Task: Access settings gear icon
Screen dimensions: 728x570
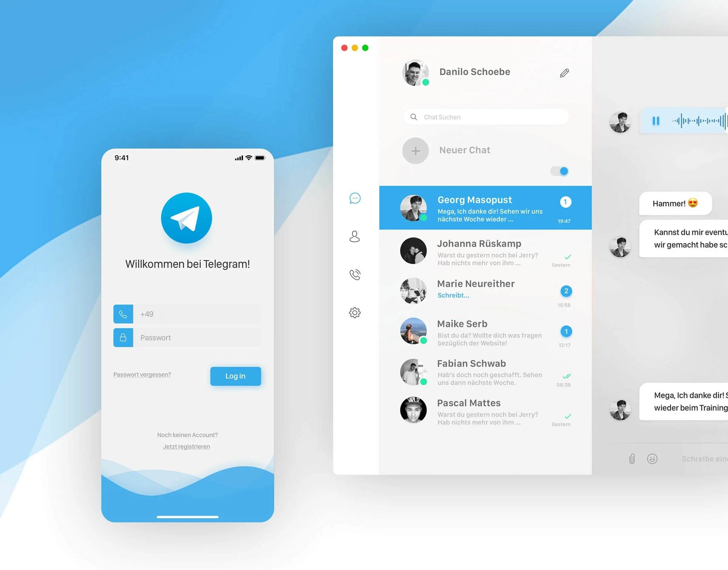Action: tap(355, 313)
